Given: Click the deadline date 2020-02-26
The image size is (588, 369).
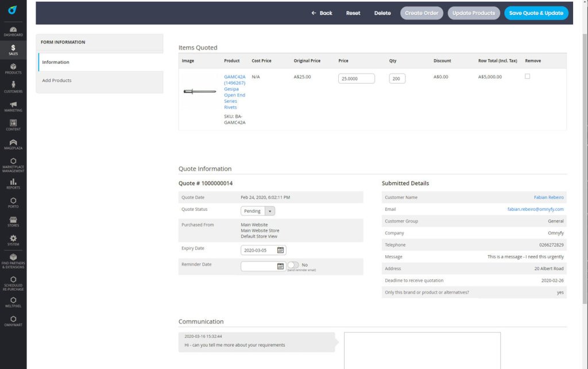Looking at the screenshot, I should tap(552, 280).
